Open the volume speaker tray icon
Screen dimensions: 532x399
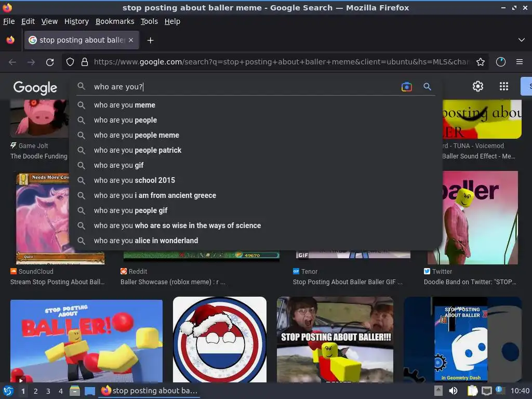[x=453, y=391]
